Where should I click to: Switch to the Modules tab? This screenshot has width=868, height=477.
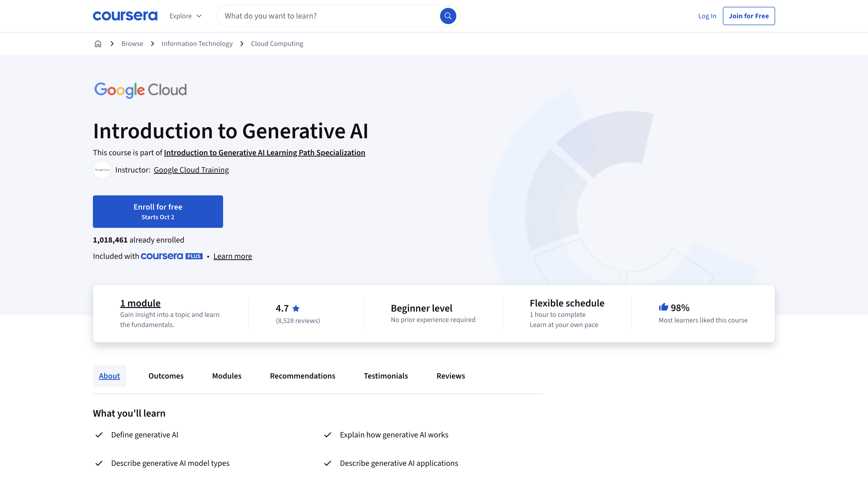point(227,376)
